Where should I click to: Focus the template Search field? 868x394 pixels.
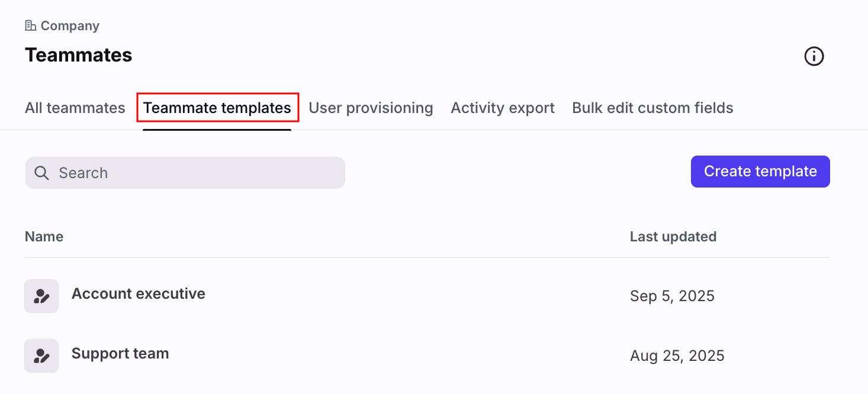[195, 173]
